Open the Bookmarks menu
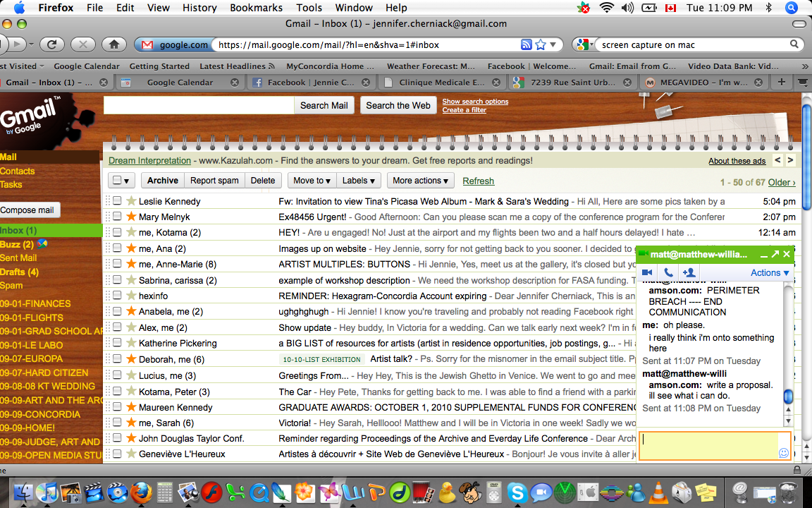This screenshot has height=508, width=812. click(257, 8)
